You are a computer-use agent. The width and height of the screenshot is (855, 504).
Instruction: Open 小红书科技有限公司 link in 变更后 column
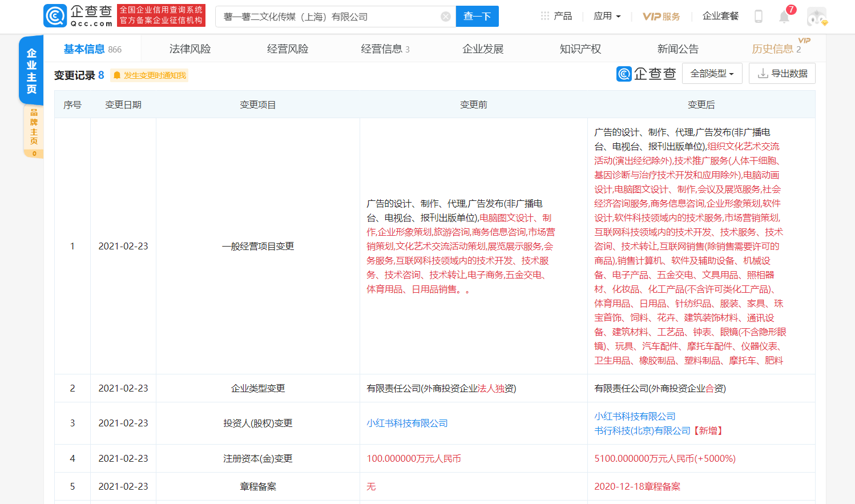pyautogui.click(x=635, y=417)
